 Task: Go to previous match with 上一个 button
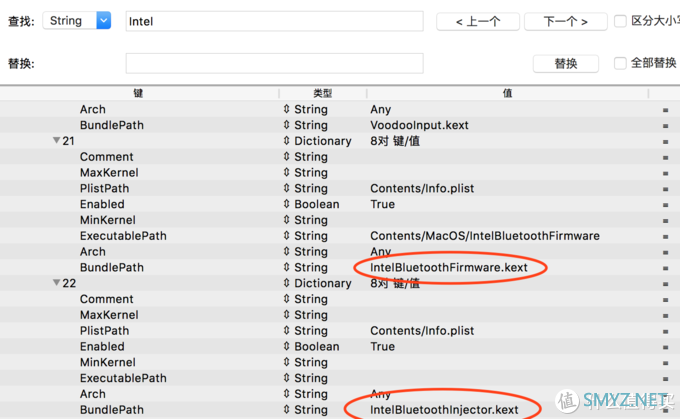(478, 21)
